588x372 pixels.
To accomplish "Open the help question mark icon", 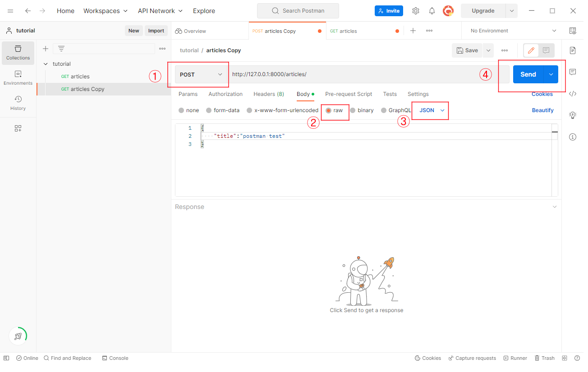I will tap(577, 358).
